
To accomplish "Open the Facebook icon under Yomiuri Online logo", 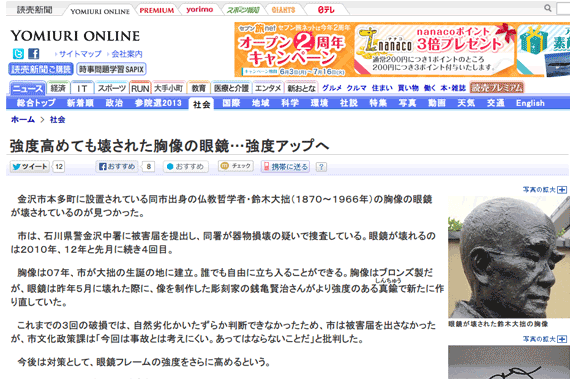I will tap(33, 54).
